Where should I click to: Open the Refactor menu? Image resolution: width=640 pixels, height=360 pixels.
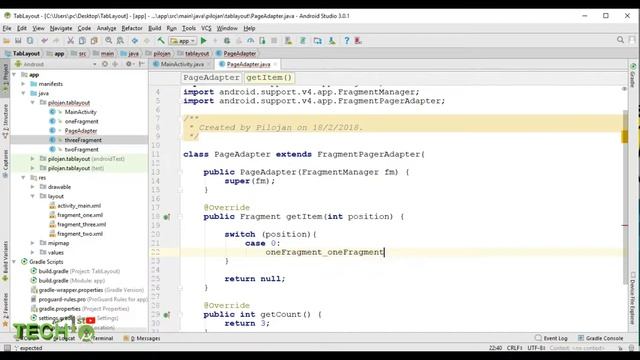click(x=132, y=28)
